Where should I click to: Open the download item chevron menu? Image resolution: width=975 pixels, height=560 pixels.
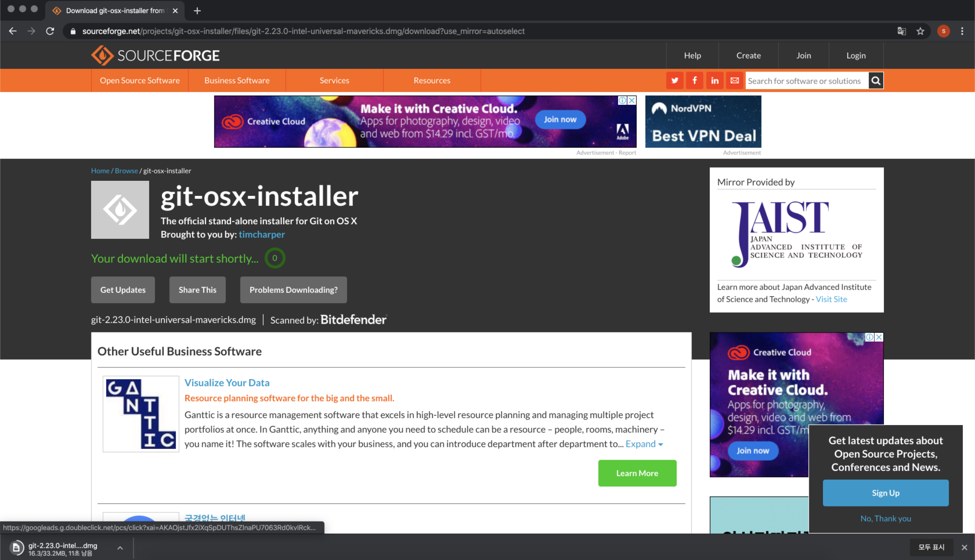pos(120,548)
